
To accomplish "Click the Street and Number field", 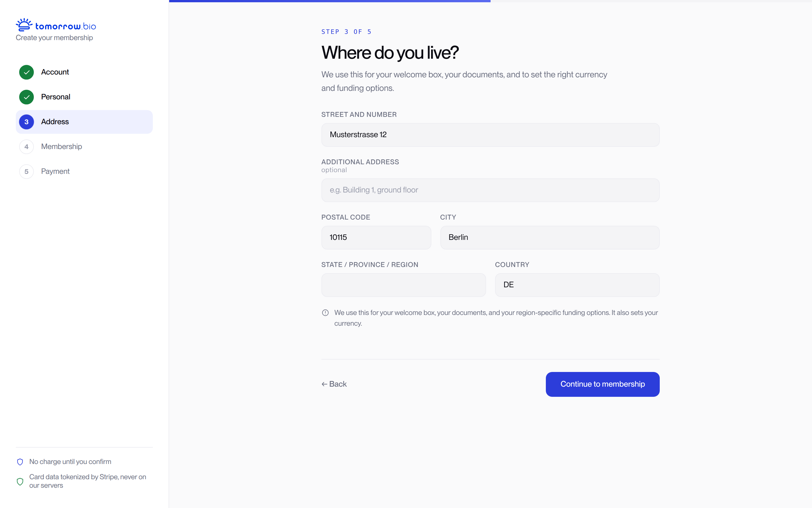I will click(490, 135).
